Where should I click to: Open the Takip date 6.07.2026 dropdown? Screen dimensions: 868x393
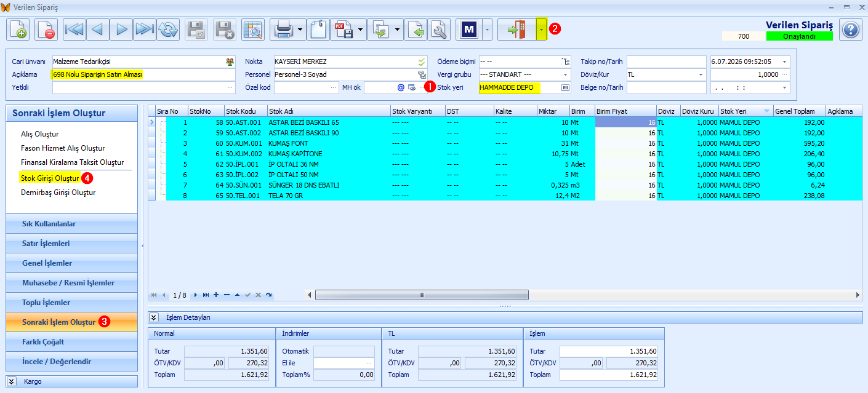pyautogui.click(x=784, y=62)
